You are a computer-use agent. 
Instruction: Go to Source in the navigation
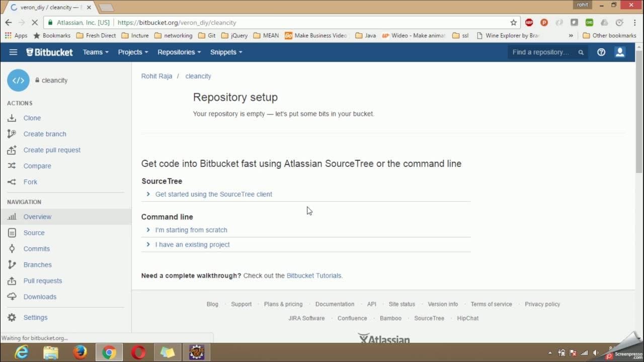[34, 233]
